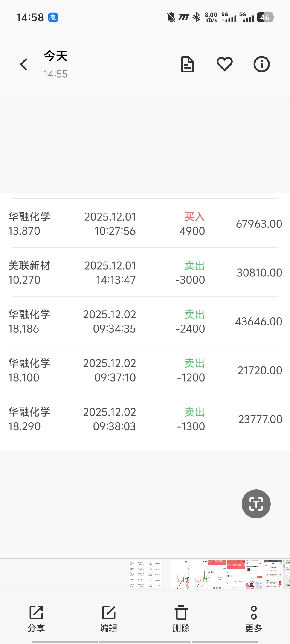
Task: Open photo info details icon
Action: point(261,64)
